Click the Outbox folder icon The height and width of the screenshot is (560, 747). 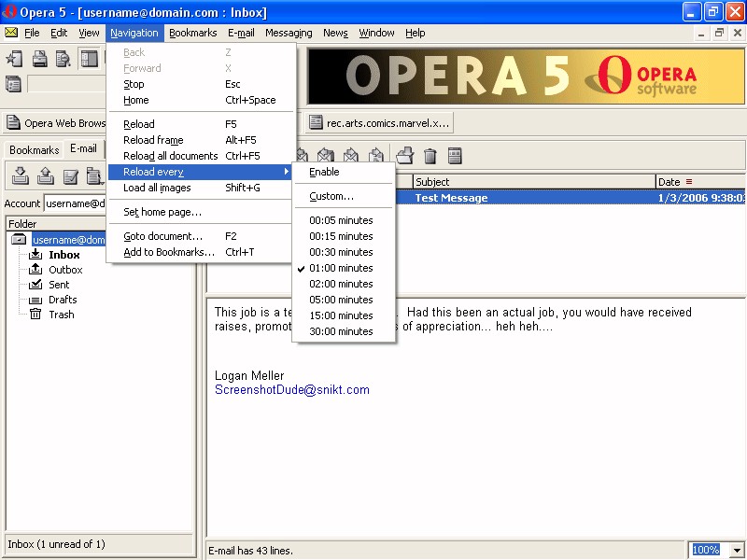(x=35, y=270)
